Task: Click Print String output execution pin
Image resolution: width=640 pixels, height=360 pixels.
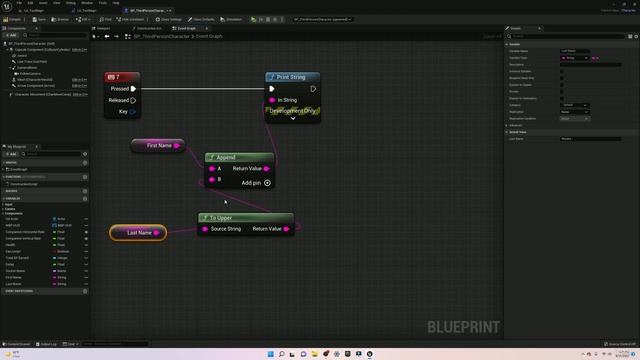Action: (313, 89)
